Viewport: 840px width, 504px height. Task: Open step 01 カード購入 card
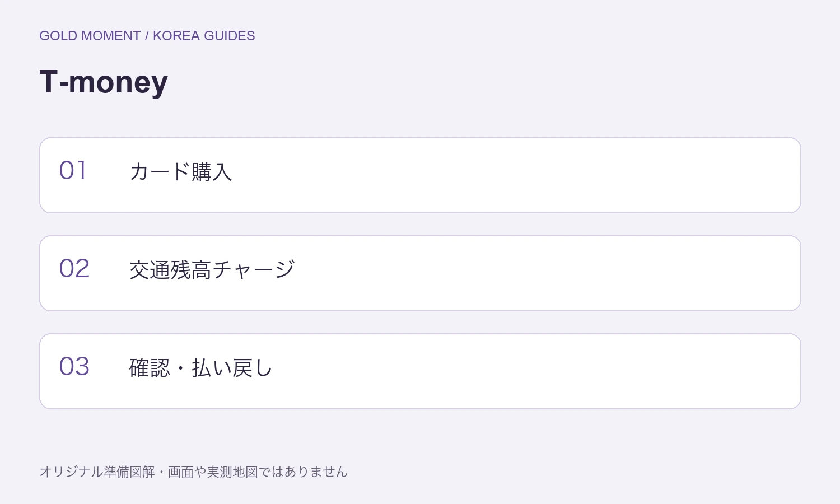pos(420,175)
